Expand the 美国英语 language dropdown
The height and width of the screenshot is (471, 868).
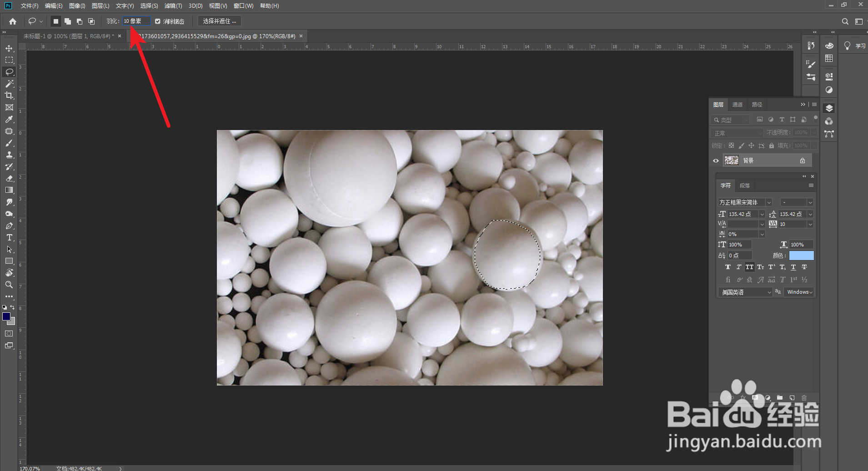(x=769, y=292)
